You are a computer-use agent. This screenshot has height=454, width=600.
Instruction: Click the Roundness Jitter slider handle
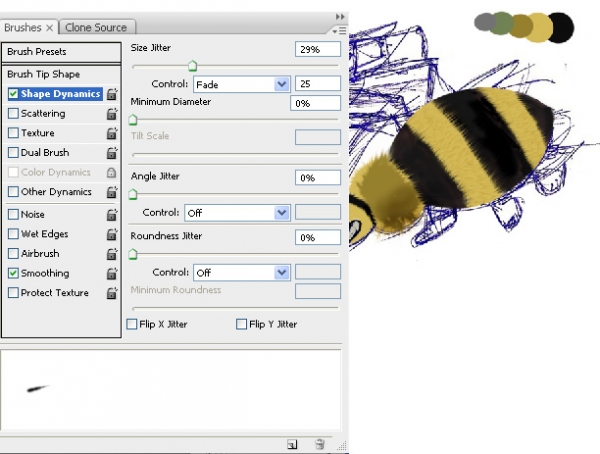(133, 254)
